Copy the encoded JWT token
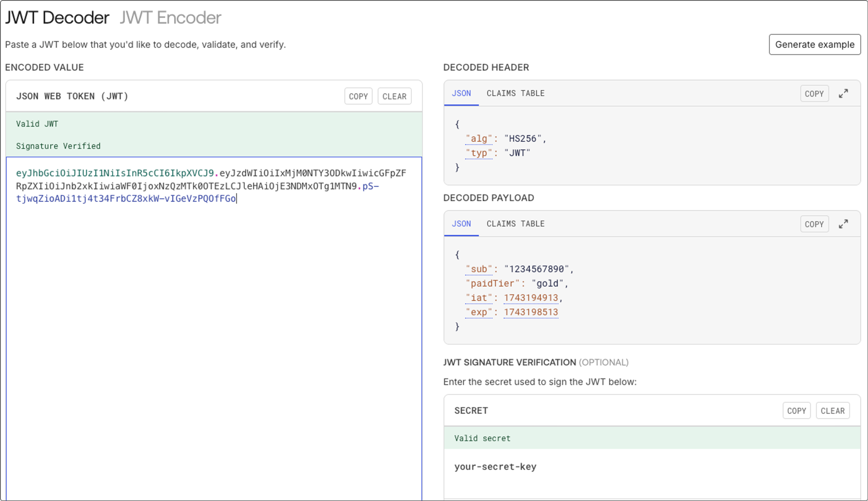The height and width of the screenshot is (501, 868). pyautogui.click(x=358, y=96)
